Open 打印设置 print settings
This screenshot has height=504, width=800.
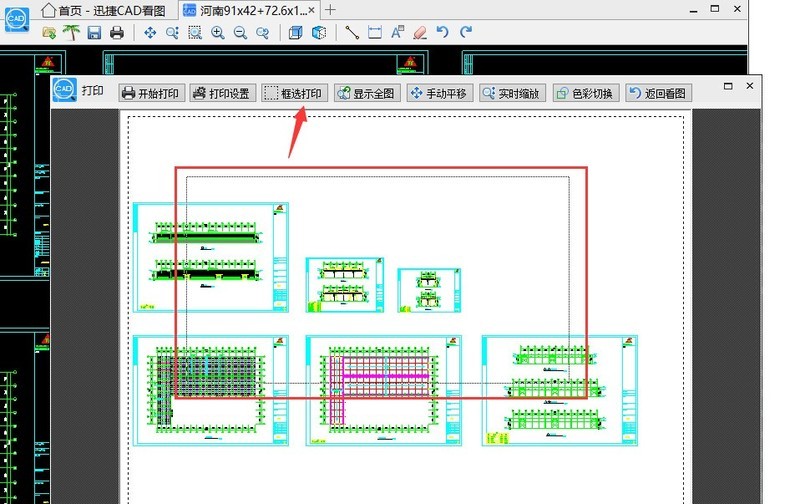tap(221, 93)
